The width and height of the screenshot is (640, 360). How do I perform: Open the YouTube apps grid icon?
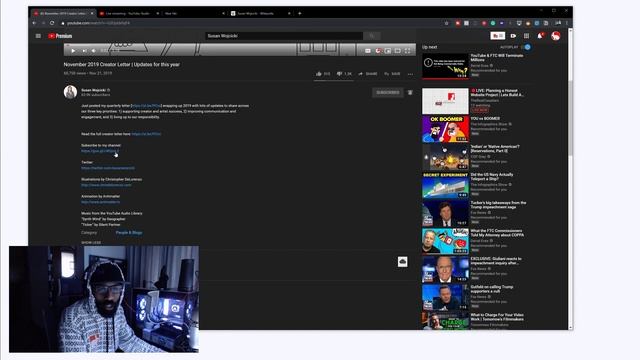tap(527, 36)
